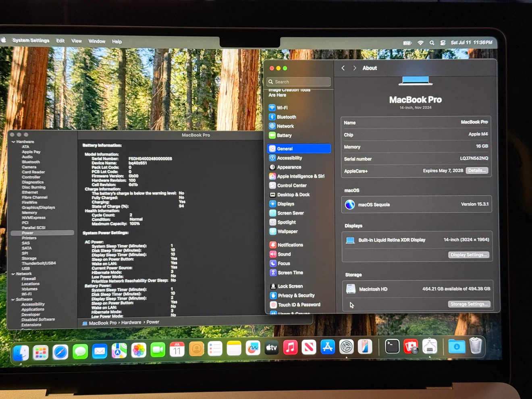Launch FaceTime from the Dock
This screenshot has width=532, height=399.
[158, 350]
